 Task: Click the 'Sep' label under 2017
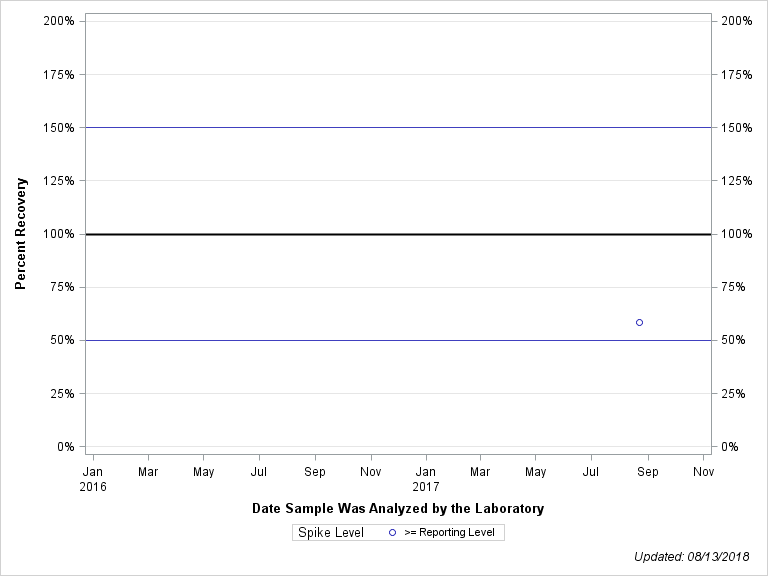click(x=648, y=472)
